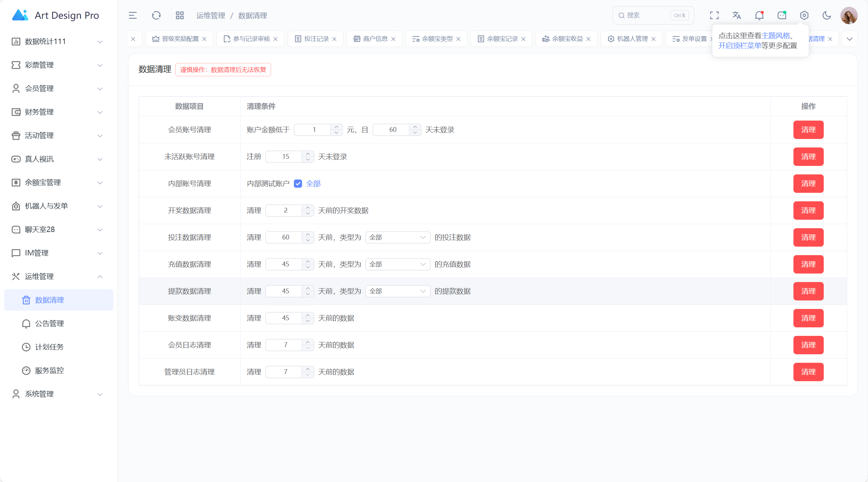Viewport: 868px width, 482px height.
Task: Collapse the sidebar with the menu icon
Action: [x=132, y=15]
